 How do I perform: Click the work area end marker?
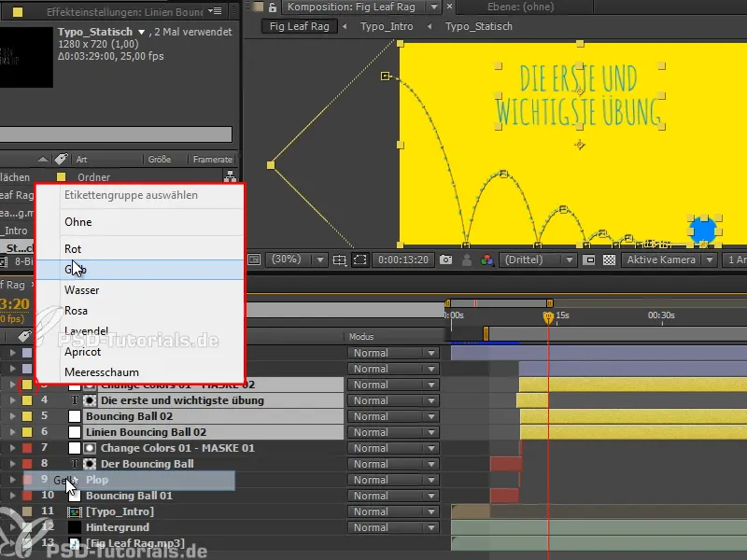pyautogui.click(x=550, y=303)
